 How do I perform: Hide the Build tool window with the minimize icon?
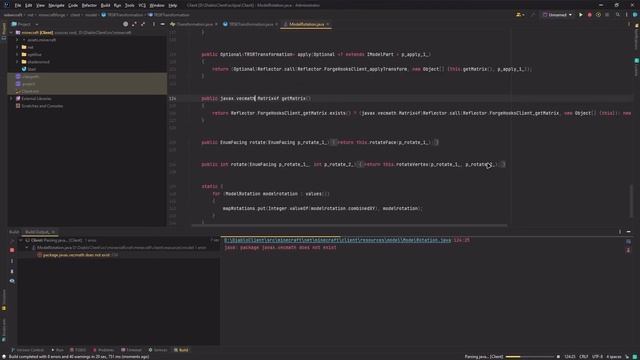coord(629,232)
